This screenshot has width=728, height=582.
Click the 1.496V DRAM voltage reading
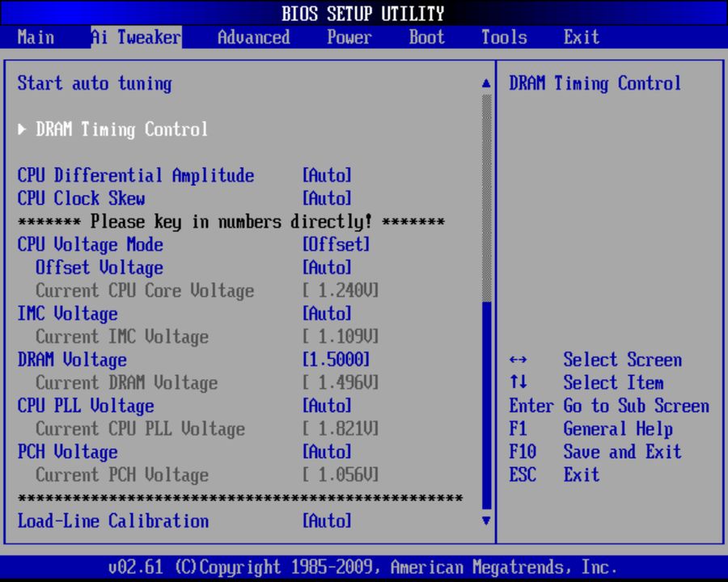click(x=341, y=383)
